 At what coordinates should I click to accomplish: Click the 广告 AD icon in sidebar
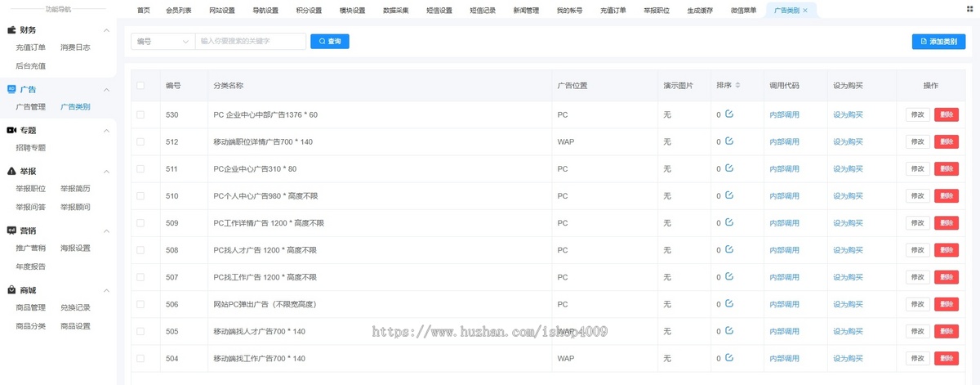11,89
